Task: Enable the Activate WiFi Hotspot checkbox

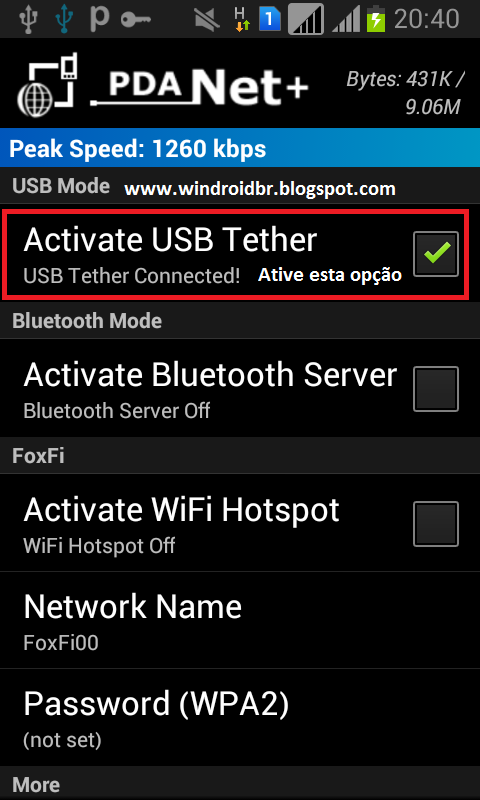Action: coord(436,523)
